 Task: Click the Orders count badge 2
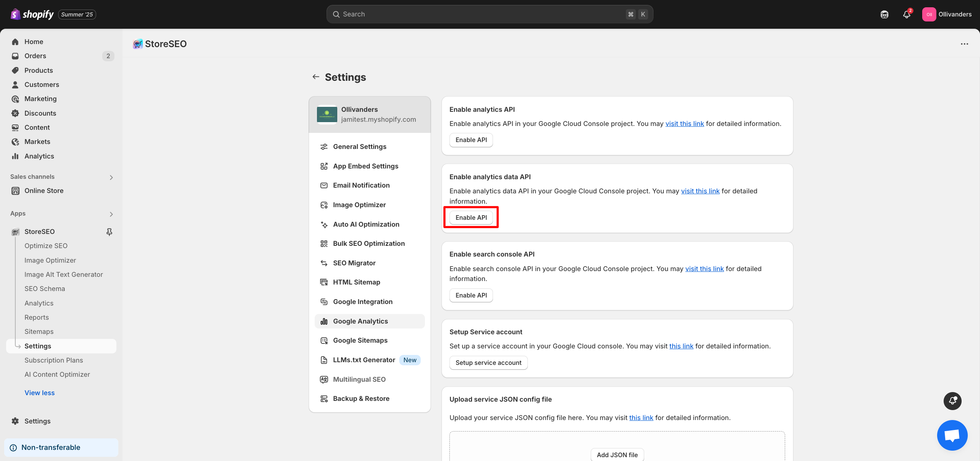108,56
